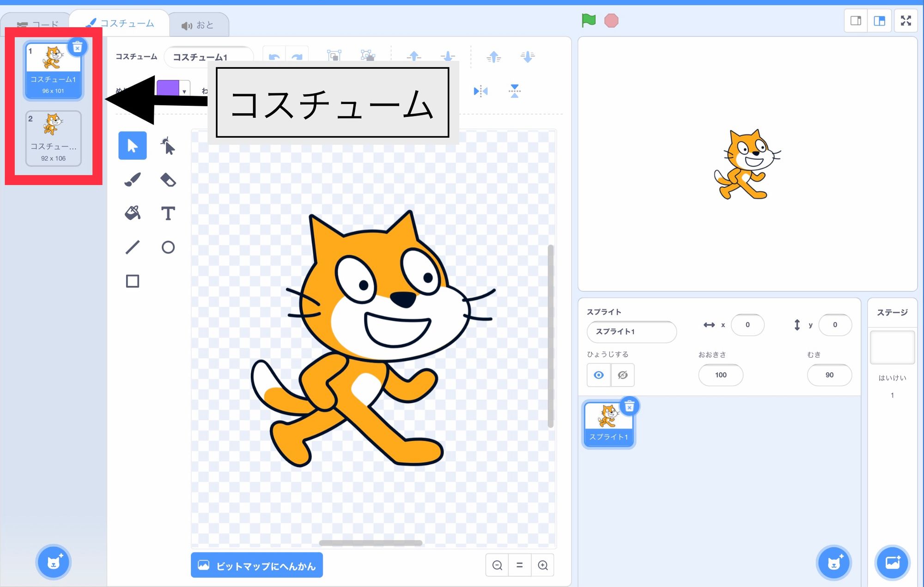This screenshot has width=924, height=587.
Task: Switch to the コード (code) tab
Action: point(45,23)
